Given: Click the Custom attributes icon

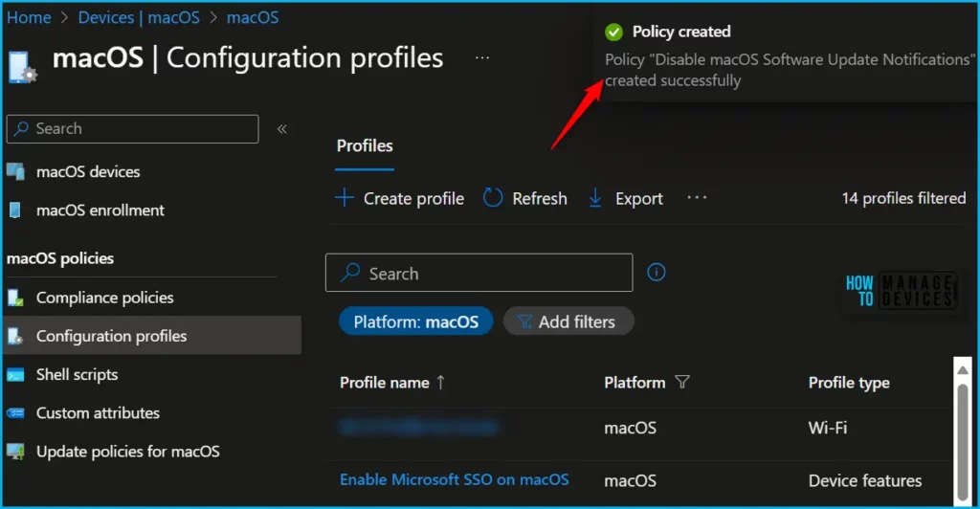Looking at the screenshot, I should [x=15, y=413].
